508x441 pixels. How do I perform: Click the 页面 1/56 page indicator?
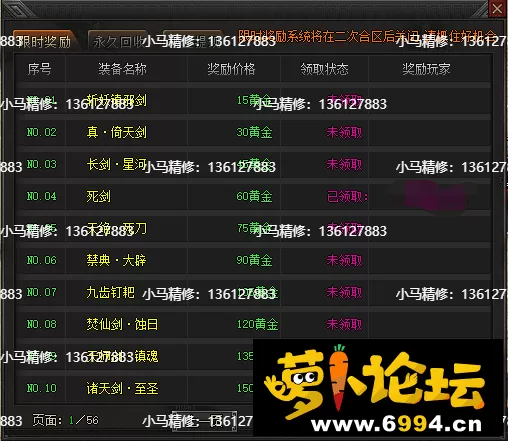click(66, 420)
